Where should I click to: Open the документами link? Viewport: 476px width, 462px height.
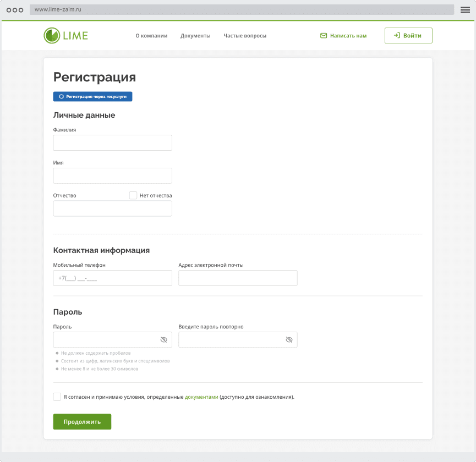[201, 397]
